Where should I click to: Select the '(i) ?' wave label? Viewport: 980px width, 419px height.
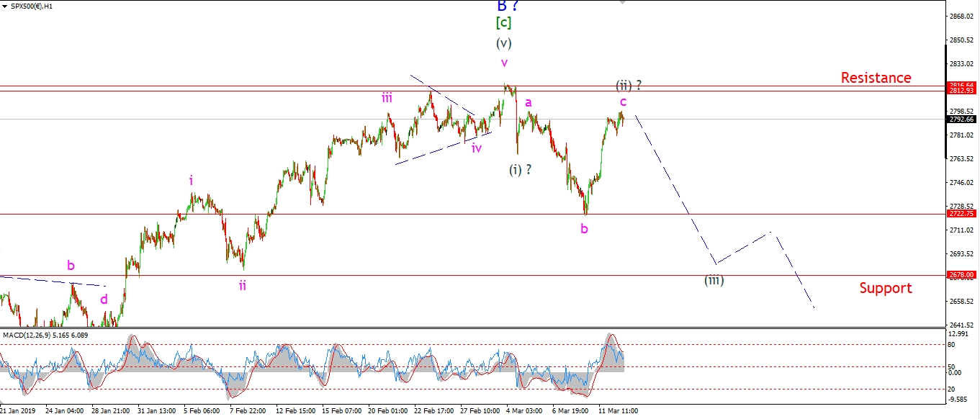[x=521, y=170]
